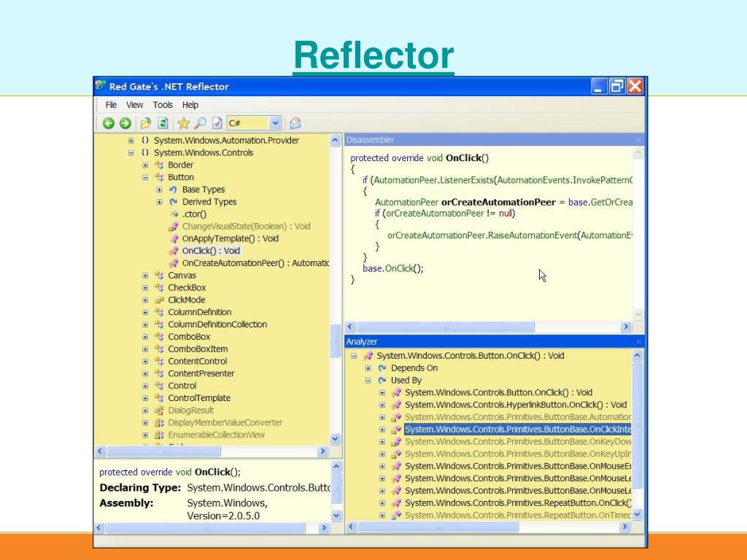The width and height of the screenshot is (747, 560).
Task: Close the Disassembler panel
Action: click(x=638, y=140)
